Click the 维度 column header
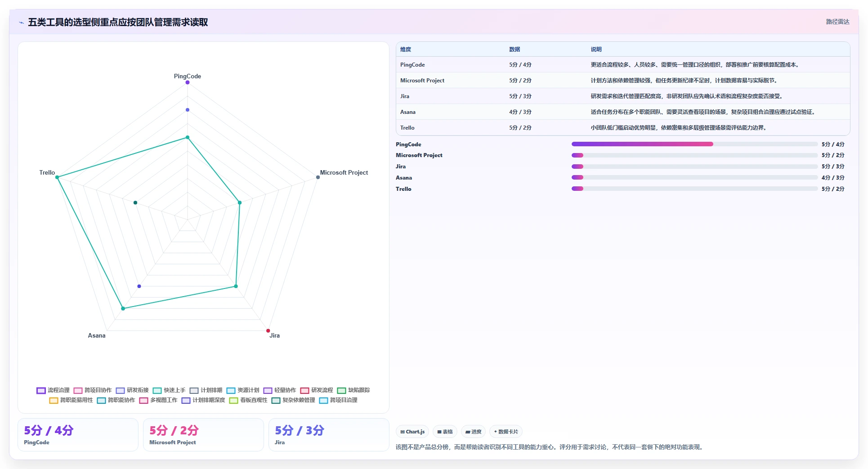 [406, 50]
